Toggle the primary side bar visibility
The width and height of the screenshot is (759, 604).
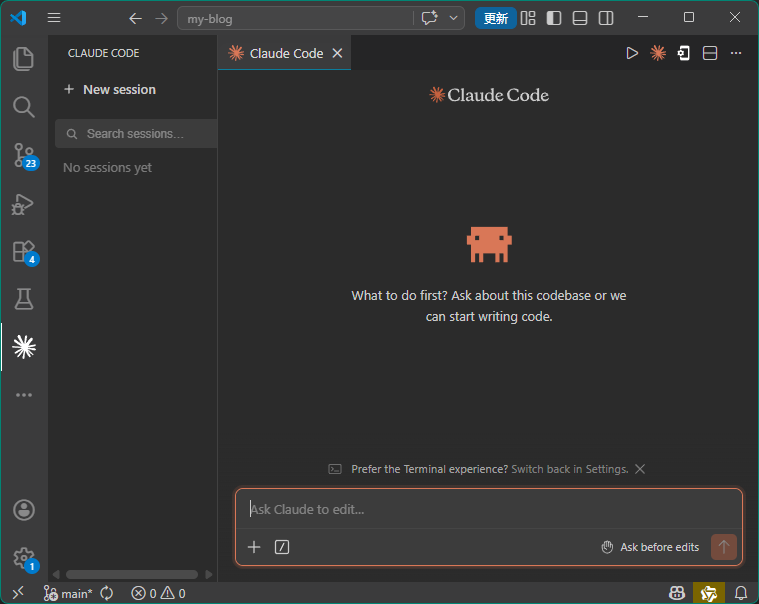554,18
